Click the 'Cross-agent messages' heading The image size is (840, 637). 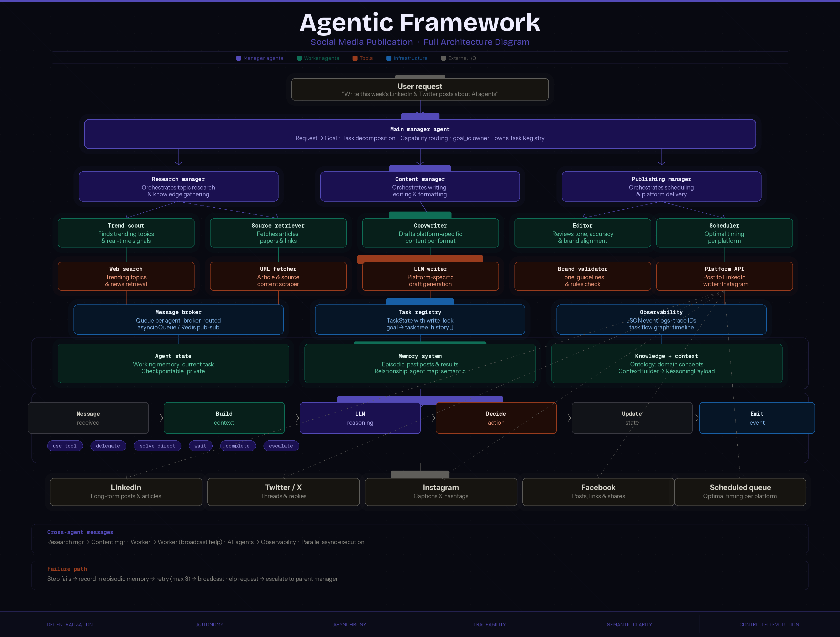80,532
